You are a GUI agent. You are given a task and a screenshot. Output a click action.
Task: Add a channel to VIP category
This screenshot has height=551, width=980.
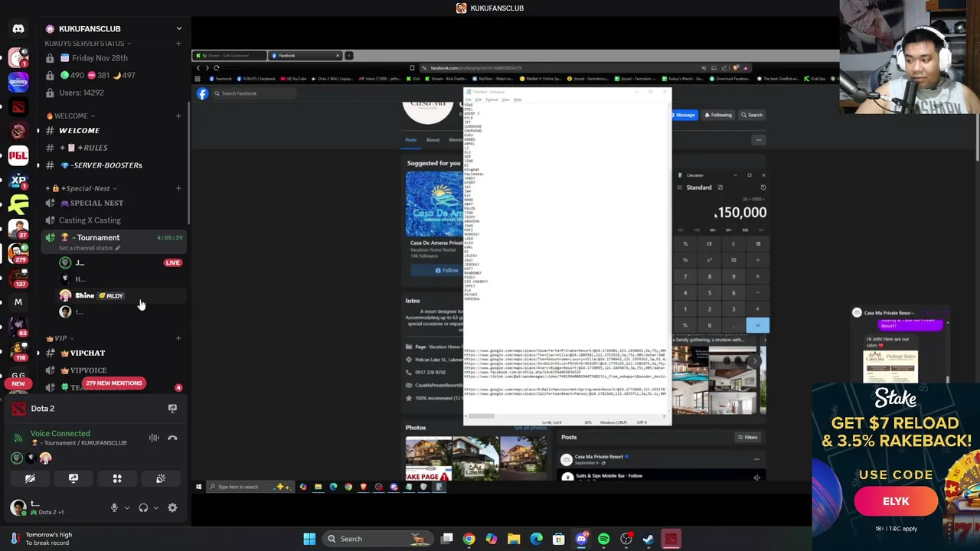[x=178, y=338]
